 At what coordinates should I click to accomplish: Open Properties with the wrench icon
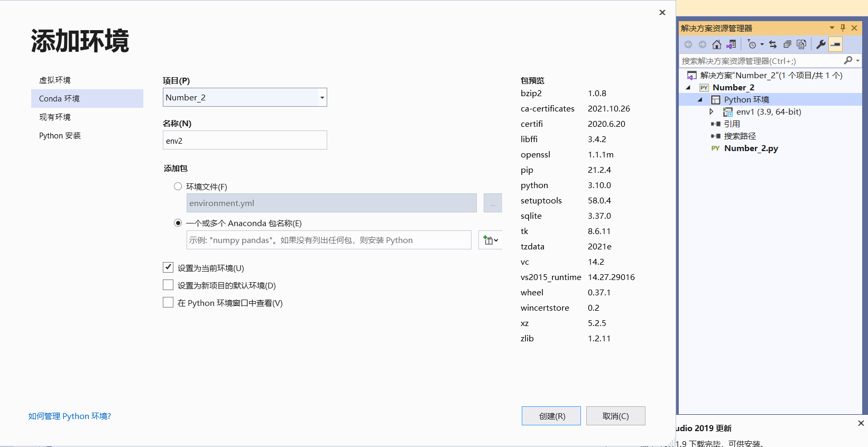821,44
